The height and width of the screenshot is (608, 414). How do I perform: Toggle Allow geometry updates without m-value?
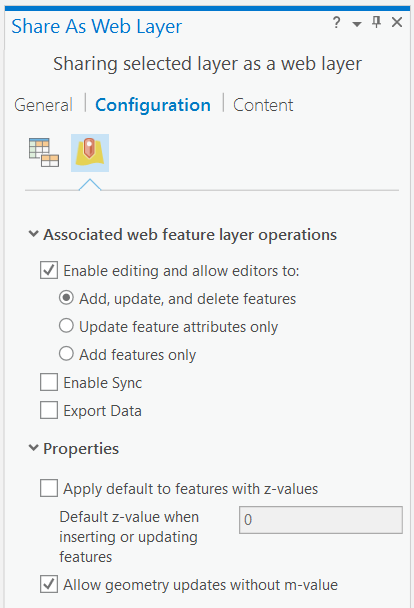tap(49, 584)
